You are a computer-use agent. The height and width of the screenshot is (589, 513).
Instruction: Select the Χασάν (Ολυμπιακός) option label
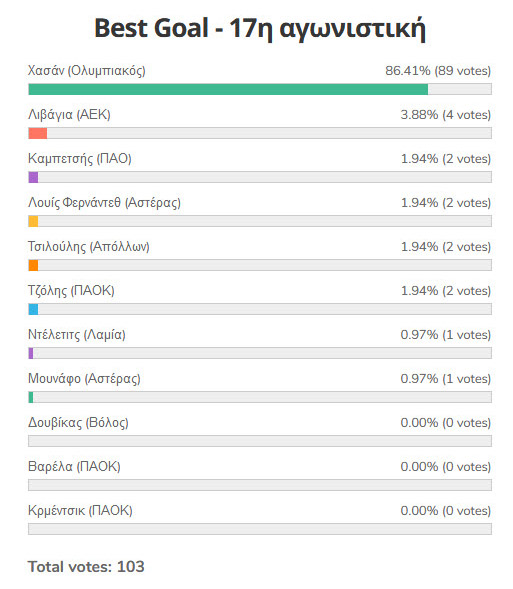[87, 71]
